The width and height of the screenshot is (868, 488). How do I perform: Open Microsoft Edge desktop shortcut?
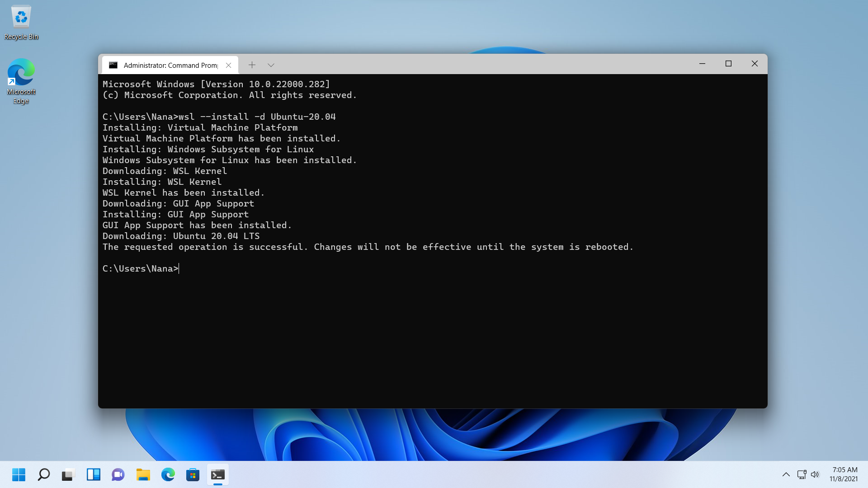click(21, 81)
